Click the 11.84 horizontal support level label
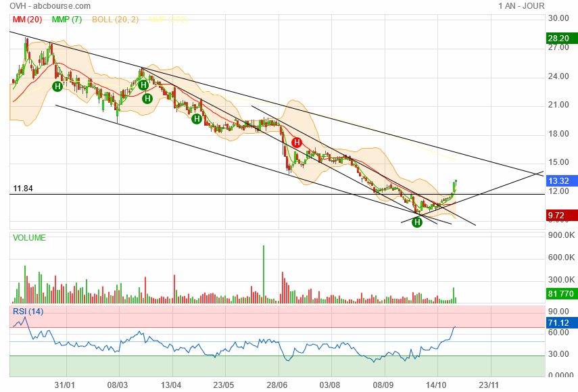Image resolution: width=578 pixels, height=392 pixels. (23, 189)
